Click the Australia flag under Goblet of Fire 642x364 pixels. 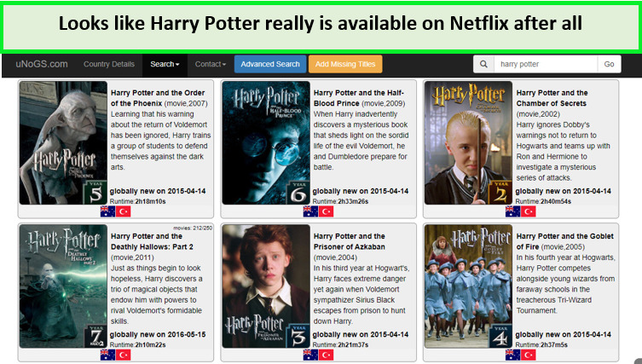[512, 355]
